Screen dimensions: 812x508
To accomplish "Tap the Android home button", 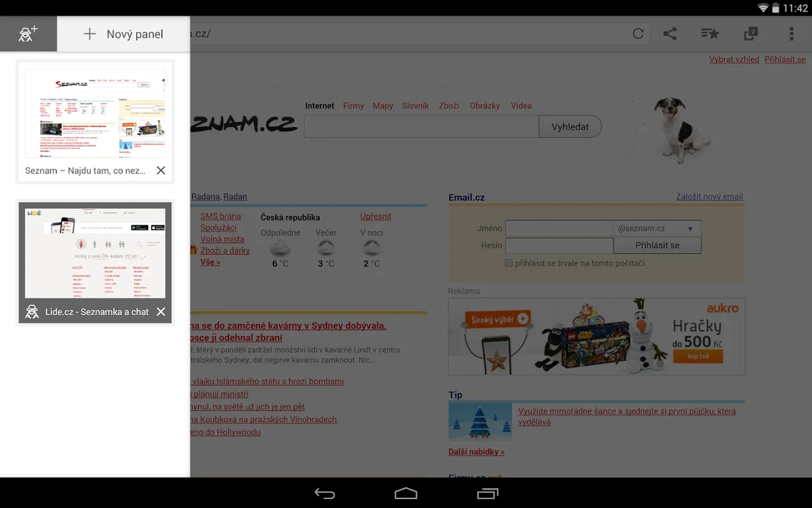I will [406, 493].
